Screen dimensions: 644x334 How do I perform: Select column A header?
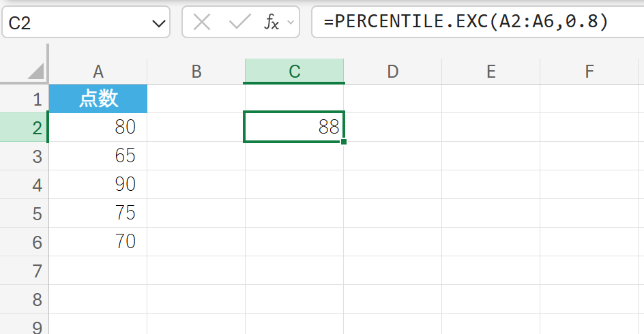tap(98, 71)
